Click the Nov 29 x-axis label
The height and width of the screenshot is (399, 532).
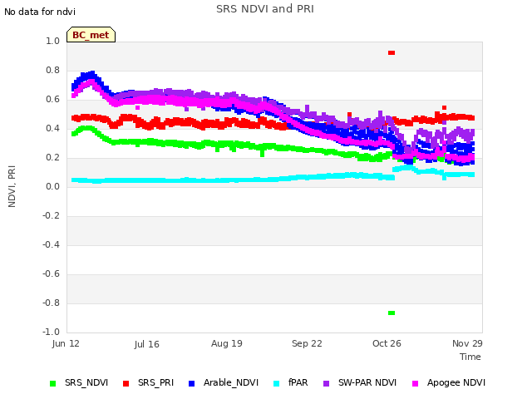pos(467,343)
